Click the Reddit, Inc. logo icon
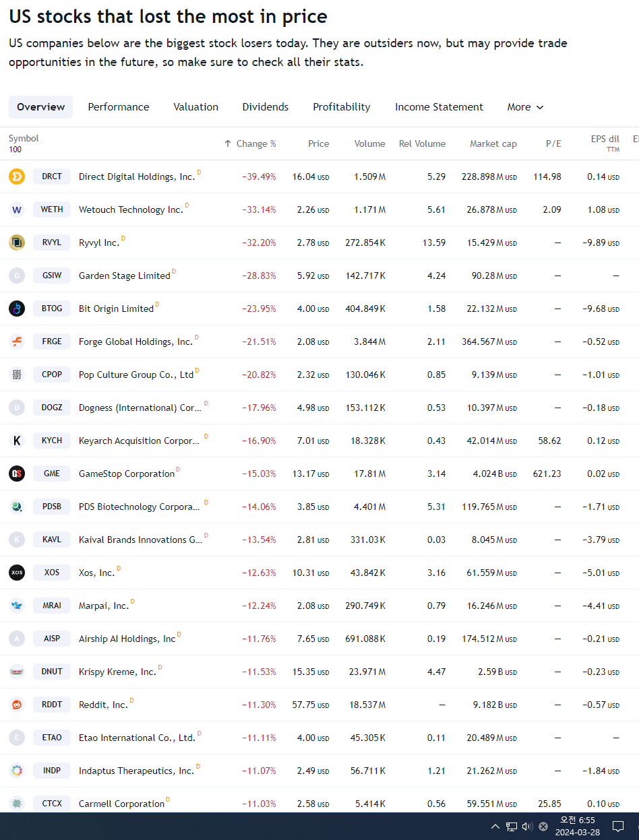Image resolution: width=639 pixels, height=840 pixels. [17, 705]
